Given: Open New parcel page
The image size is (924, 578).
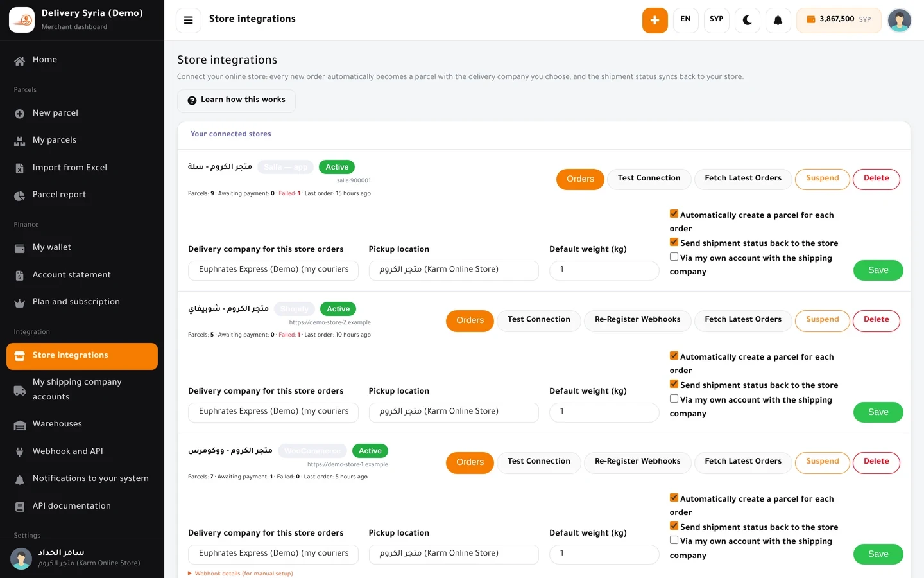Looking at the screenshot, I should 82,113.
